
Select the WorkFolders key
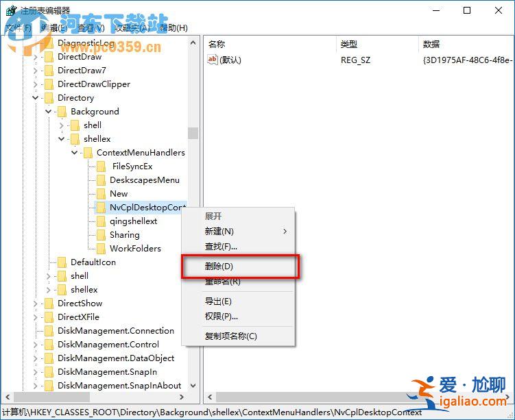point(135,249)
